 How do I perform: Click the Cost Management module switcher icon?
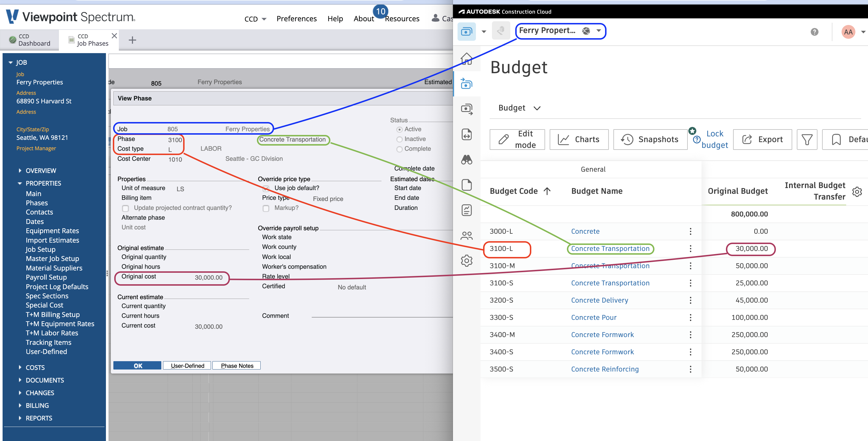[466, 31]
